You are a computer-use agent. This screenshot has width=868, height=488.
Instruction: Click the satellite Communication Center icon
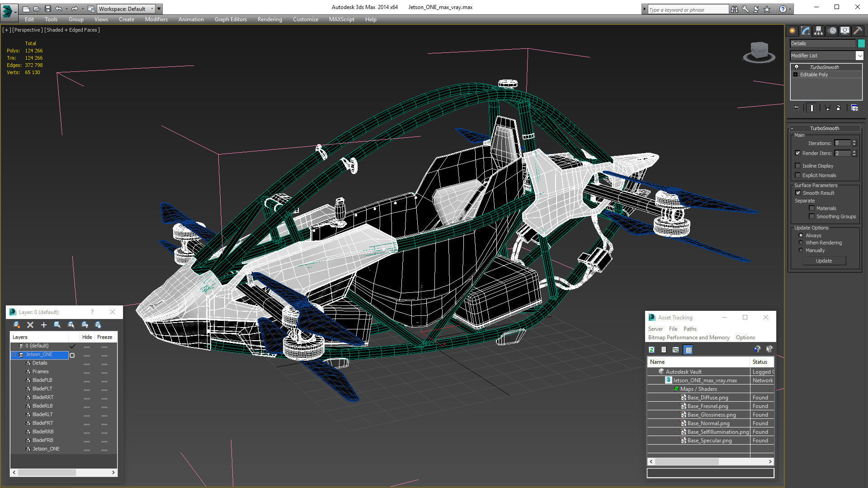756,9
